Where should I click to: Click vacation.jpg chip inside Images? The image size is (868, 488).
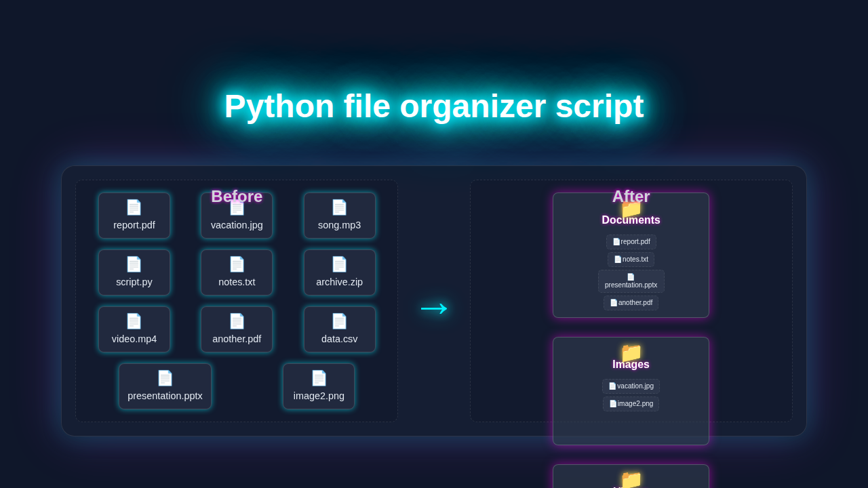(631, 386)
